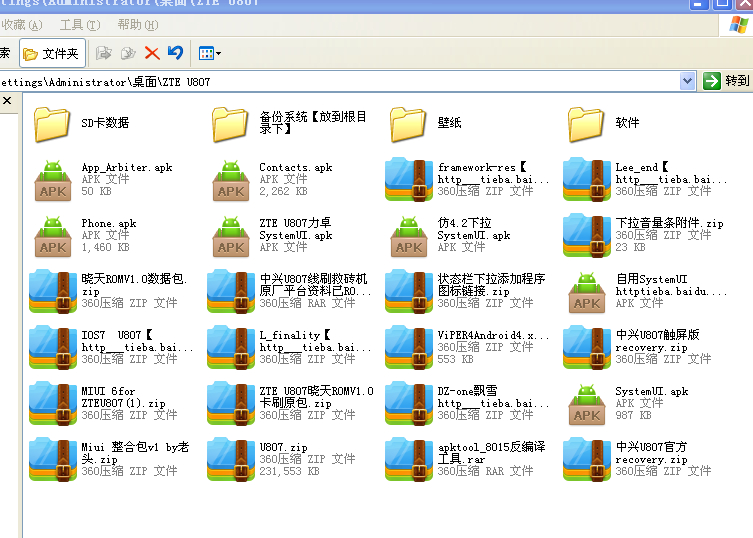Screen dimensions: 753x538
Task: Select the Miui 整合包v1 by老头.zip icon
Action: 53,459
